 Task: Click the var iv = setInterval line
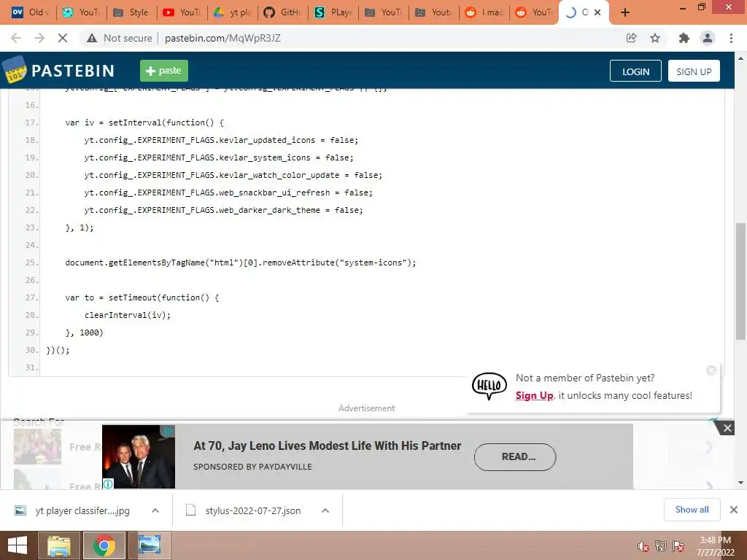tap(144, 122)
